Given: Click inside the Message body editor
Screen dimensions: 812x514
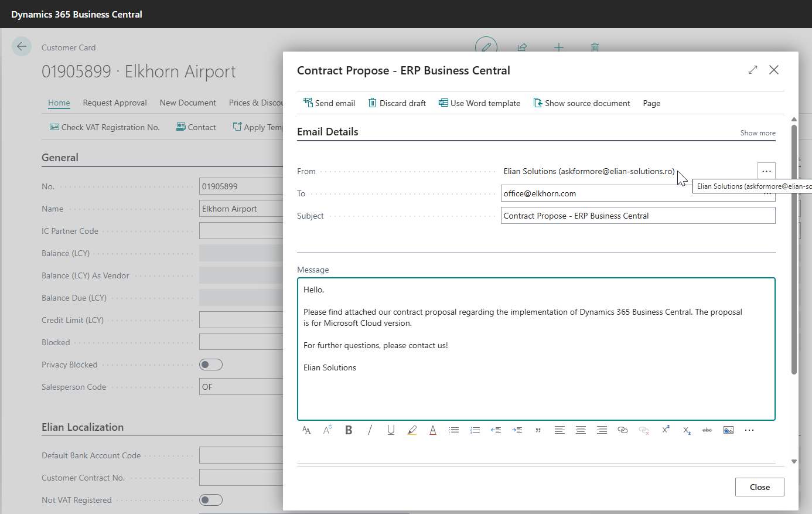Looking at the screenshot, I should [536, 349].
